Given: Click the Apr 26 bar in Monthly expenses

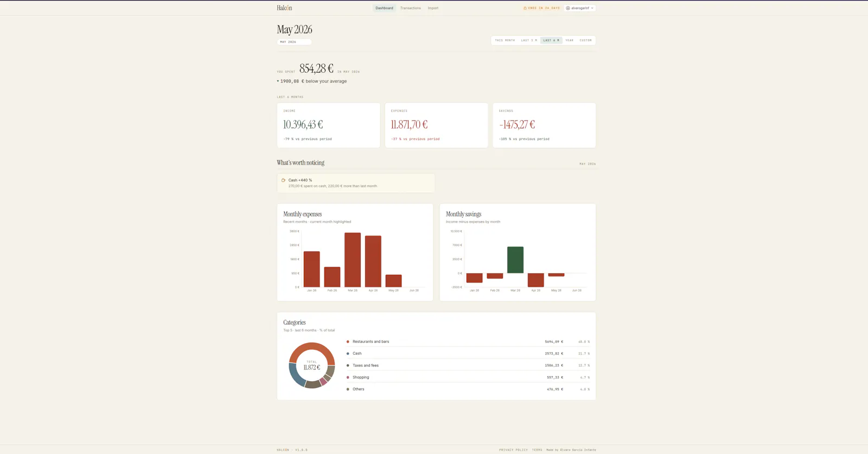Looking at the screenshot, I should pos(373,261).
